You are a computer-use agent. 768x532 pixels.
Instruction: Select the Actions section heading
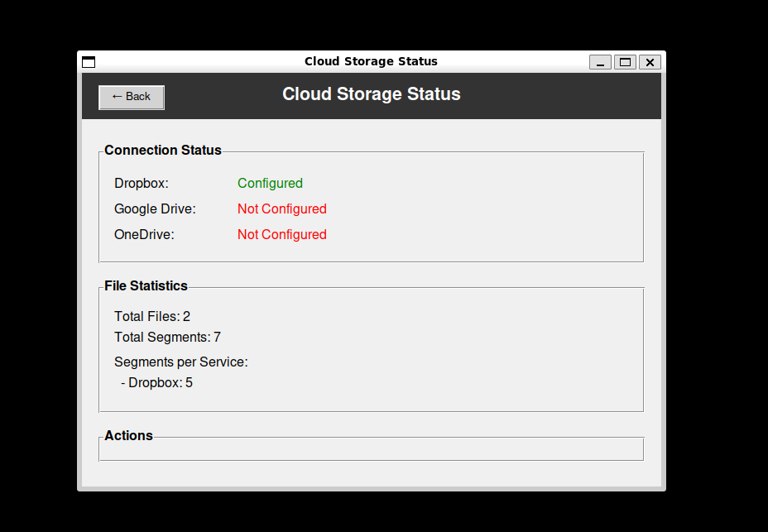coord(128,436)
